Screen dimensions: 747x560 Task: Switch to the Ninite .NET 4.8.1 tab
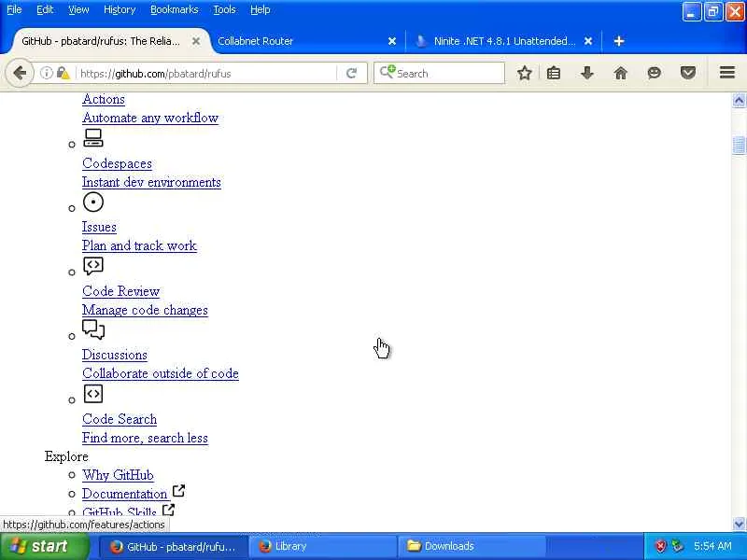pyautogui.click(x=504, y=41)
